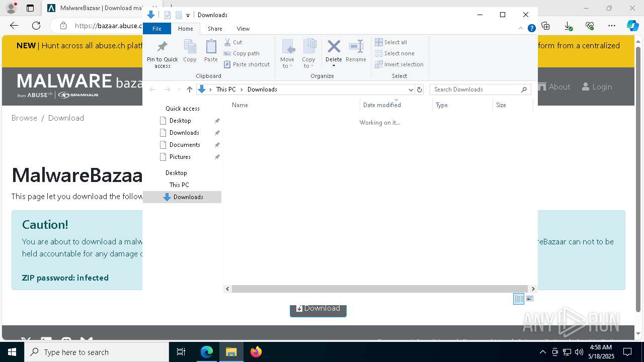Pin folder to Quick access

[162, 54]
